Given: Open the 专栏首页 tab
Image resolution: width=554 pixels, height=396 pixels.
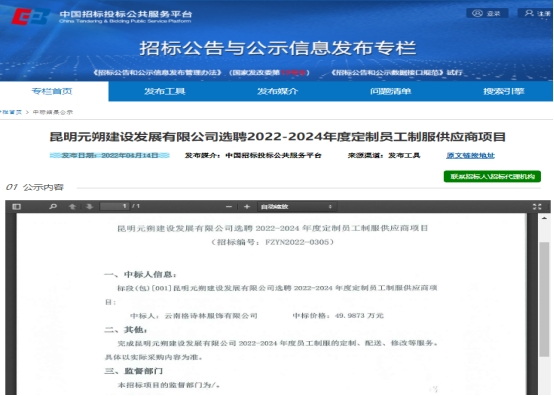Looking at the screenshot, I should tap(52, 91).
